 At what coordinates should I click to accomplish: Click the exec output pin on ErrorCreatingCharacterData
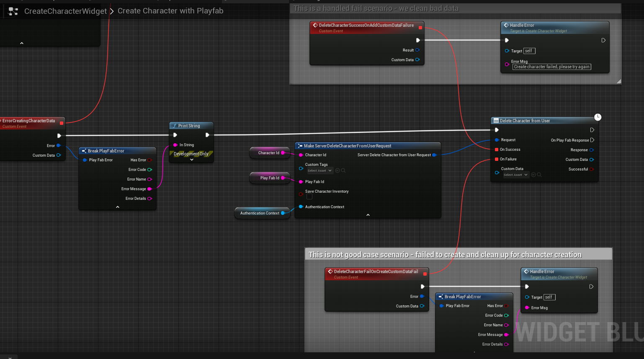point(59,136)
